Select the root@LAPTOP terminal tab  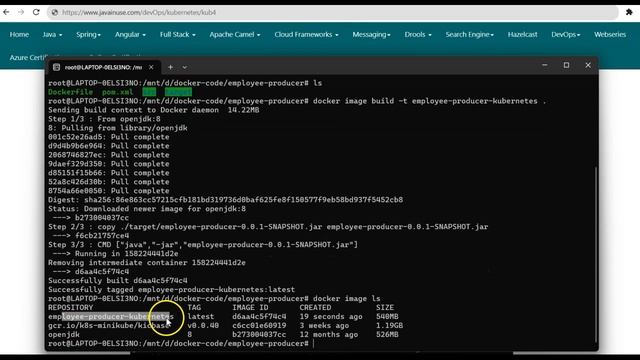103,67
